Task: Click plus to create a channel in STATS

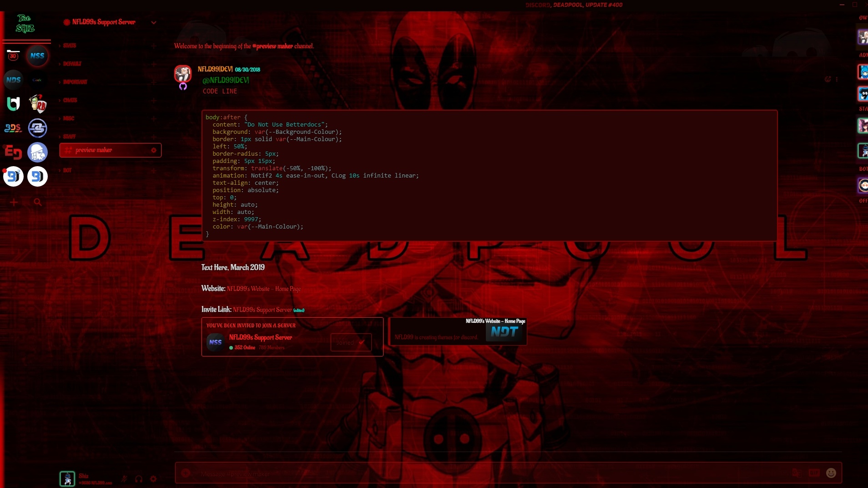Action: [154, 46]
